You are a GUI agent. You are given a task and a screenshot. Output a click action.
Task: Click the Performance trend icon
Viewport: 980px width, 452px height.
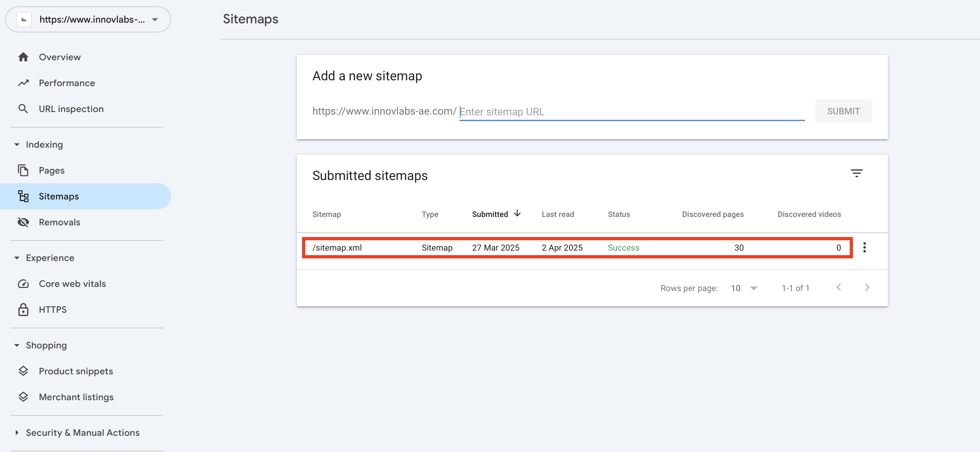coord(23,83)
